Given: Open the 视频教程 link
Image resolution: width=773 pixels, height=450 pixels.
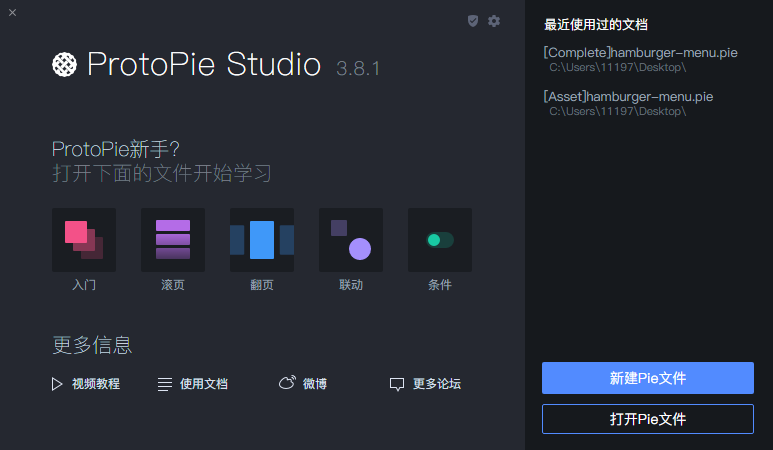Looking at the screenshot, I should [x=96, y=384].
